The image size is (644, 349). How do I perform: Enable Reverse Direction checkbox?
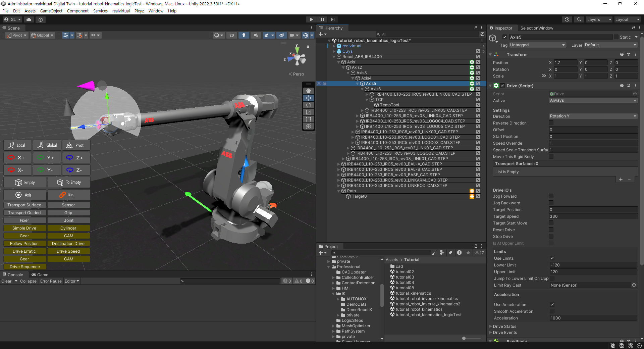click(551, 123)
